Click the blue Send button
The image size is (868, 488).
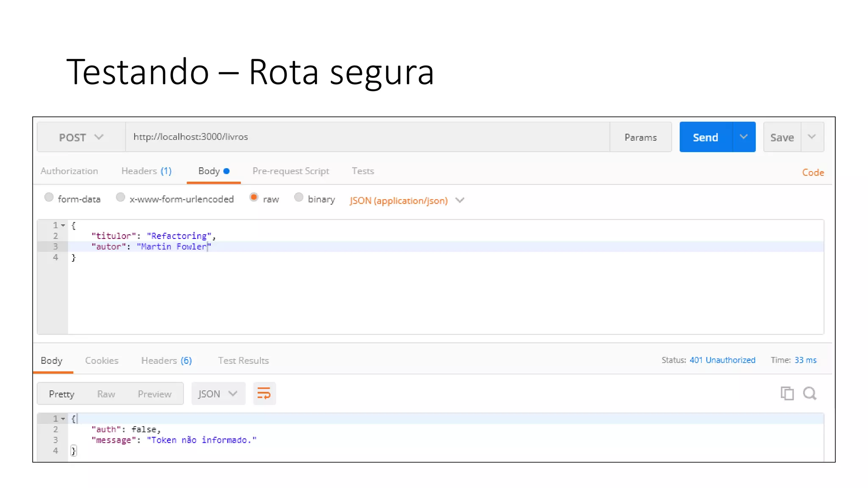coord(706,137)
